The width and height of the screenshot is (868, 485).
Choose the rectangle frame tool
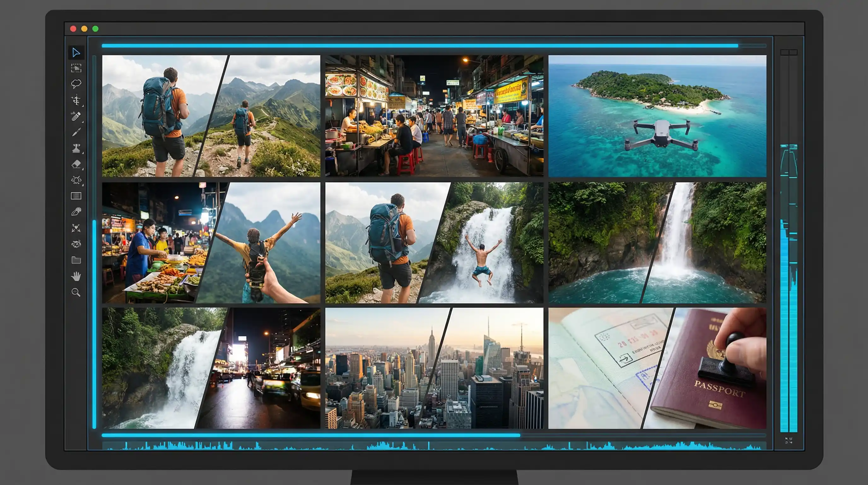76,196
